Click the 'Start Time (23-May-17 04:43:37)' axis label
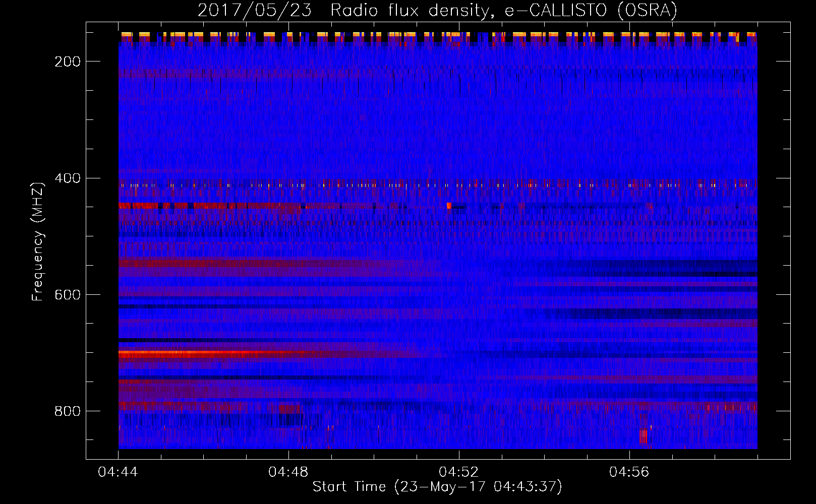Viewport: 816px width, 504px height. click(437, 487)
